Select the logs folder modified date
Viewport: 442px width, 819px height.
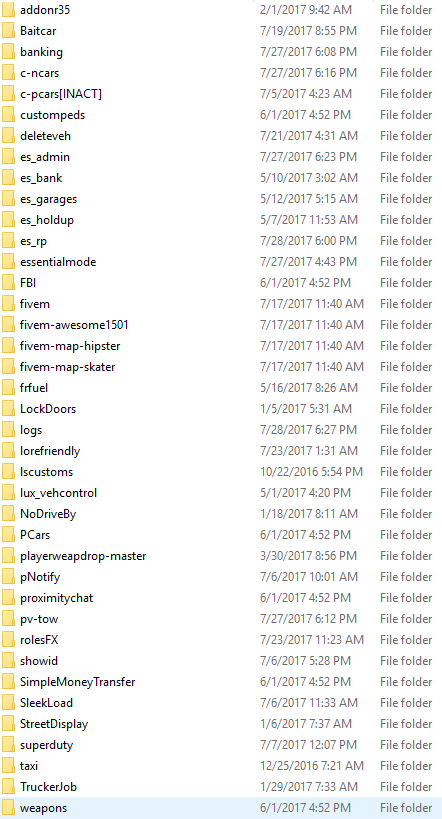(308, 430)
